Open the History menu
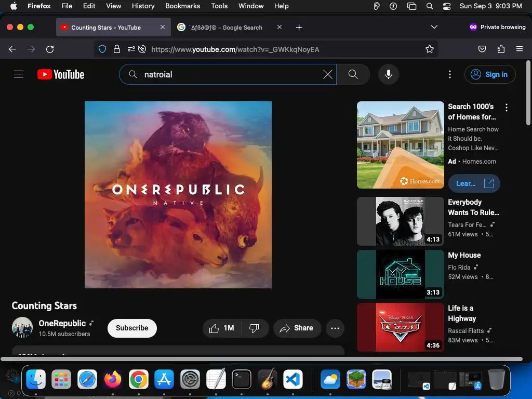The width and height of the screenshot is (532, 399). coord(143,6)
